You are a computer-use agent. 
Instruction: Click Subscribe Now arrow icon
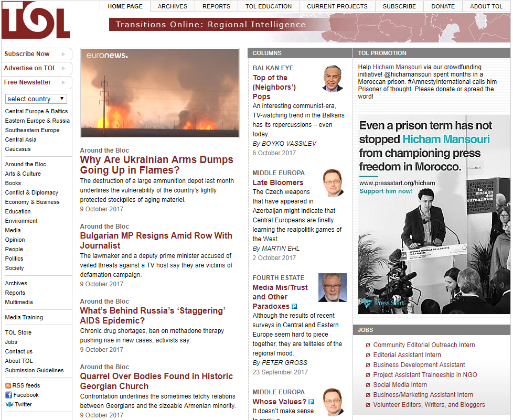point(63,55)
